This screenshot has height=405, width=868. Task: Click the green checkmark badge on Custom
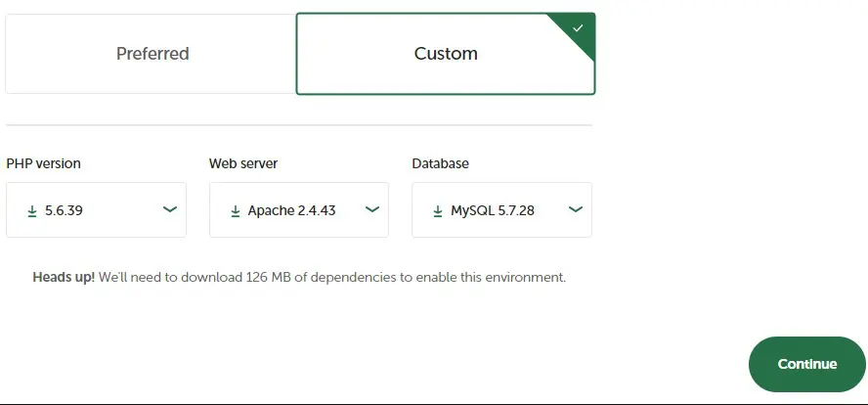click(578, 28)
